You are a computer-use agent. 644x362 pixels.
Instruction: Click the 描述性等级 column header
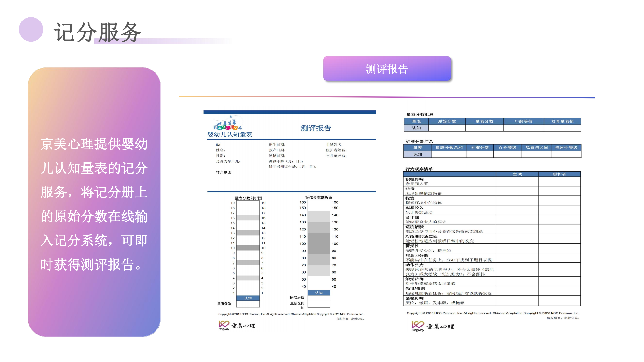pyautogui.click(x=566, y=148)
